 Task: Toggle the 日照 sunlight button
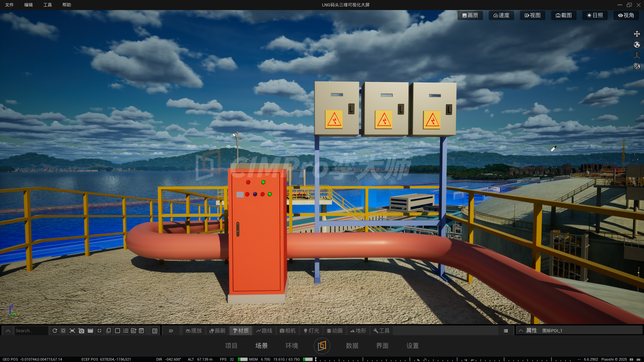tap(595, 15)
